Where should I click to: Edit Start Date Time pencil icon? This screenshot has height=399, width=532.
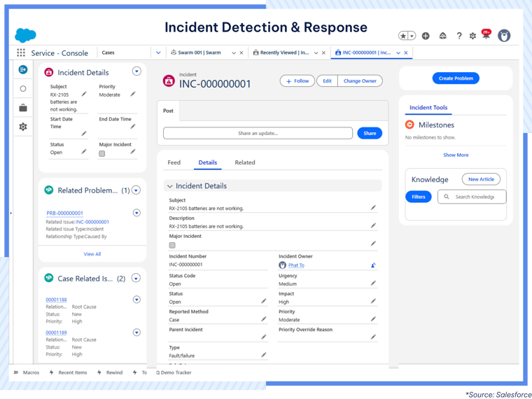[x=84, y=134]
